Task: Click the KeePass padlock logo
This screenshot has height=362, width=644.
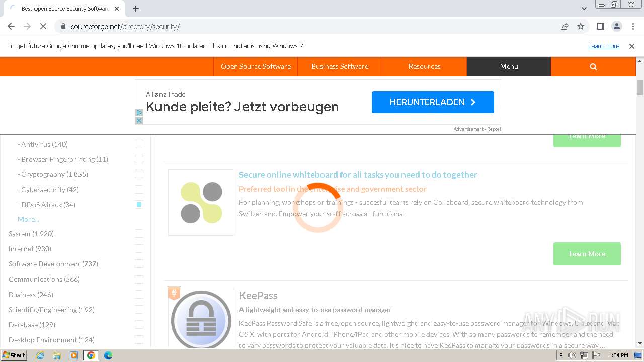Action: pyautogui.click(x=201, y=319)
